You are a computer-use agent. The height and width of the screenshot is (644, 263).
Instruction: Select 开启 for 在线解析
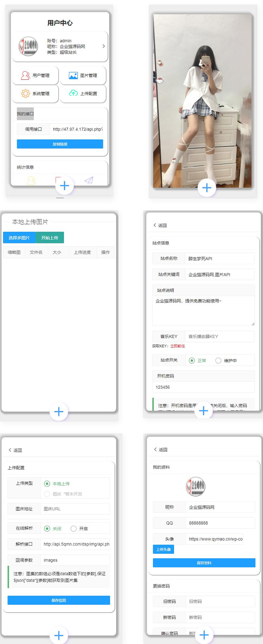pyautogui.click(x=74, y=529)
